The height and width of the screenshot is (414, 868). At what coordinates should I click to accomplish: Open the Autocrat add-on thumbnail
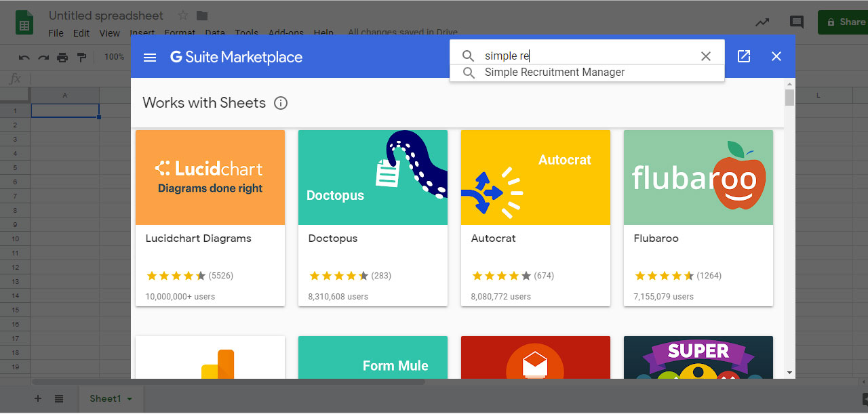[536, 178]
